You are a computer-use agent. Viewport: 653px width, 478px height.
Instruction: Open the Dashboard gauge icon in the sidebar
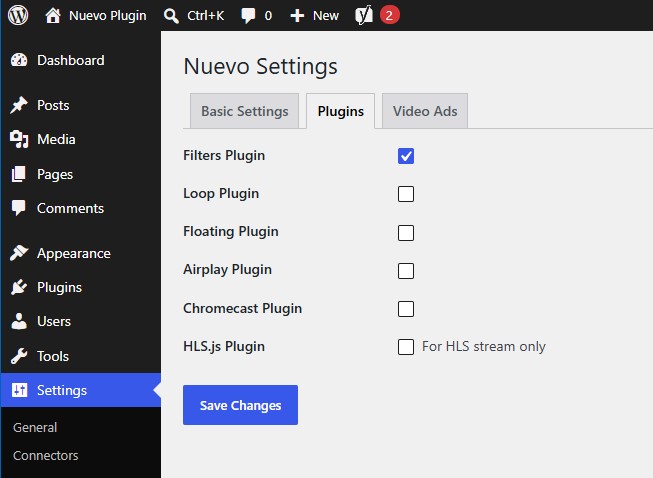pyautogui.click(x=19, y=60)
